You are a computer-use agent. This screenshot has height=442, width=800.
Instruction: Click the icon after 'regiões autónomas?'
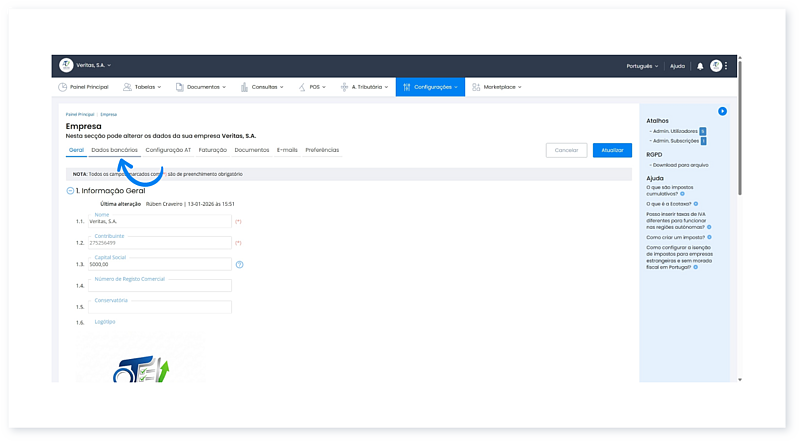pyautogui.click(x=709, y=227)
